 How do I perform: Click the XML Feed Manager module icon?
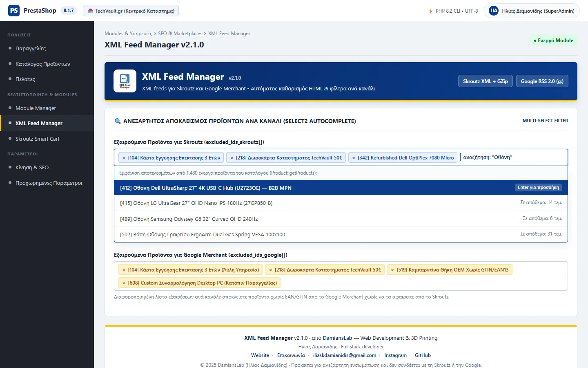(x=125, y=81)
